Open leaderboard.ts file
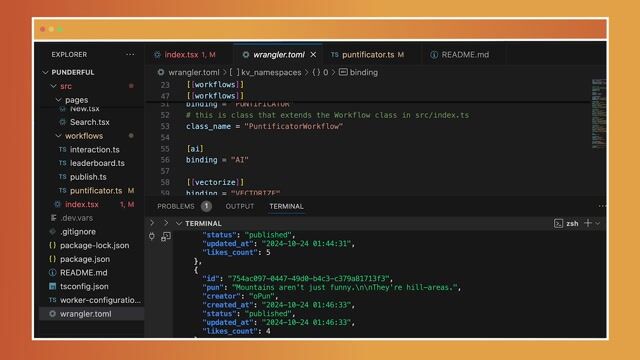Image resolution: width=640 pixels, height=360 pixels. pos(97,163)
